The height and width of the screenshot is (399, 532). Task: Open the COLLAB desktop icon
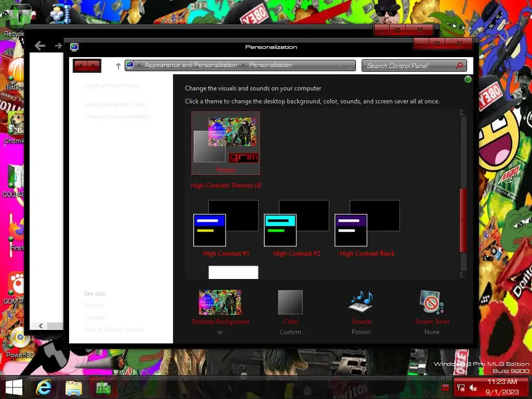[x=14, y=181]
